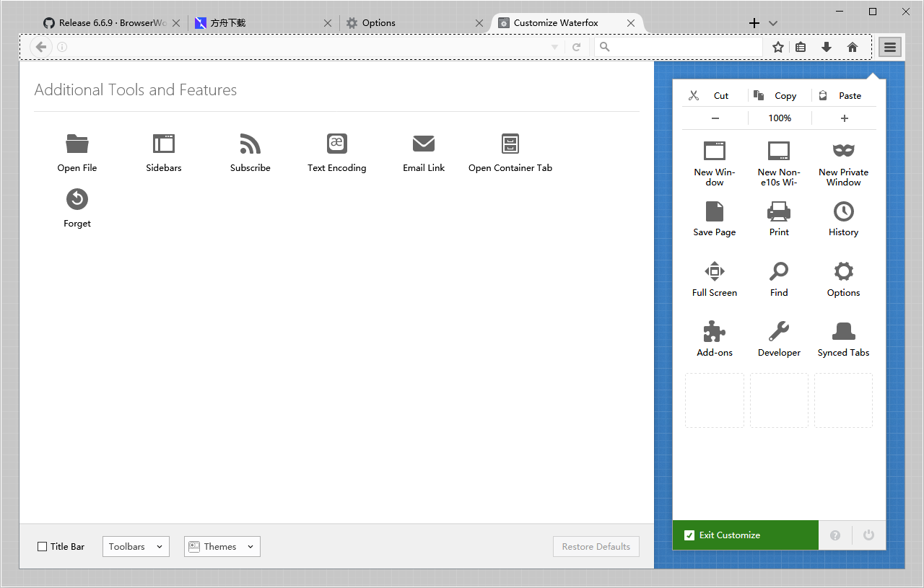The height and width of the screenshot is (588, 924).
Task: Click the Save Page icon
Action: click(x=714, y=211)
